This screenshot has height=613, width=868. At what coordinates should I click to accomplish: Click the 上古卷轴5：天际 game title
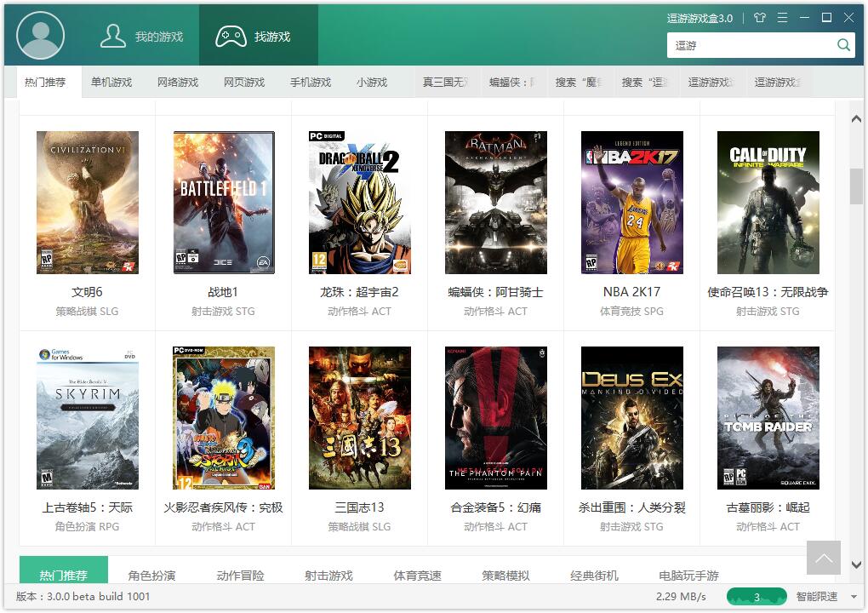pos(87,507)
